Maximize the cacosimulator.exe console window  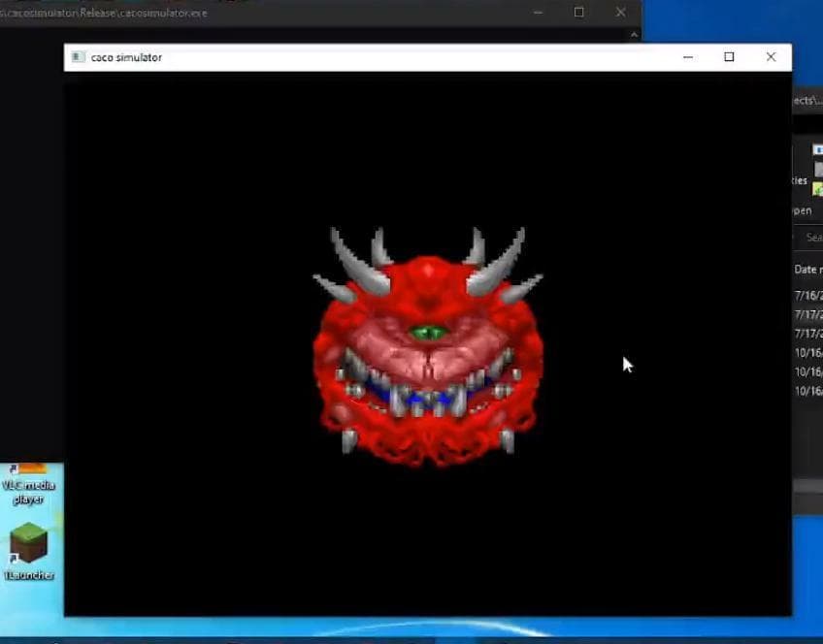point(578,12)
